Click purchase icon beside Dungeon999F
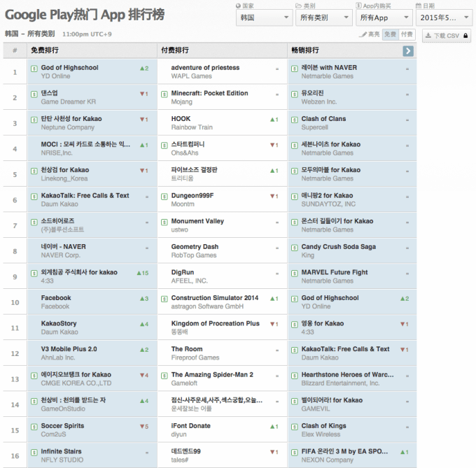 [x=164, y=197]
